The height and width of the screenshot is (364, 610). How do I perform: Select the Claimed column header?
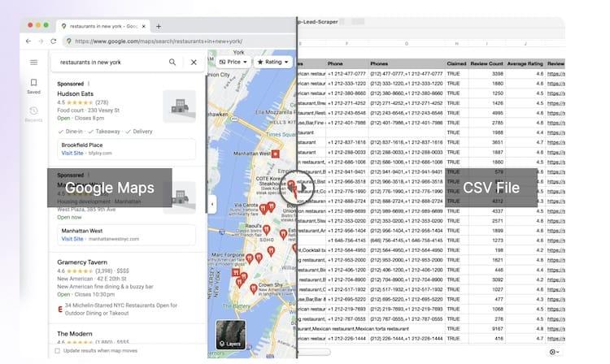point(456,63)
